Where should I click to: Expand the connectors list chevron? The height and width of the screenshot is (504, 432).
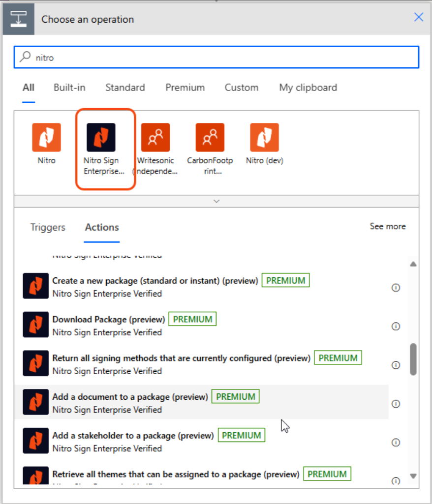[x=216, y=201]
